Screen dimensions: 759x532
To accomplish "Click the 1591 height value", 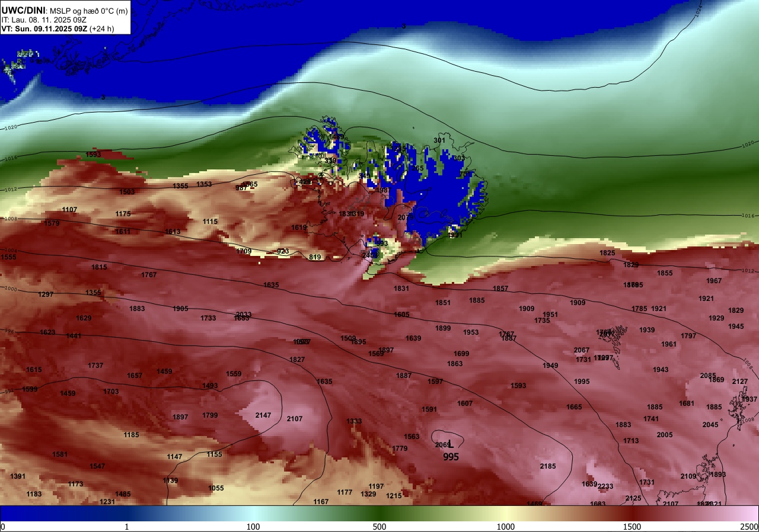I will (429, 409).
